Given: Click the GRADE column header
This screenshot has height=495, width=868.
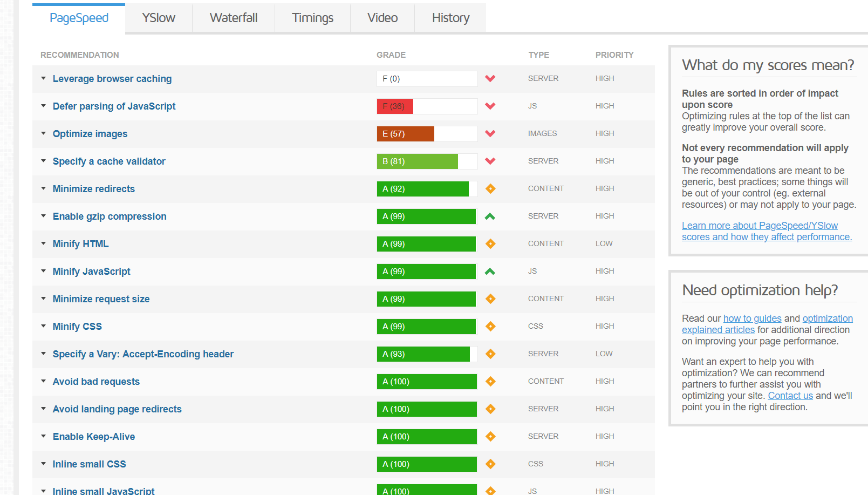Looking at the screenshot, I should coord(391,55).
